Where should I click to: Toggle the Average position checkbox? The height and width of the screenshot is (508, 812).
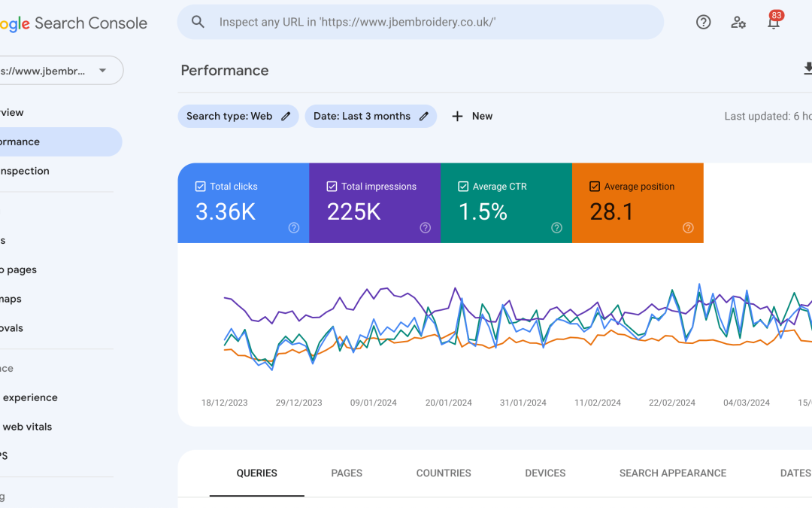point(595,186)
